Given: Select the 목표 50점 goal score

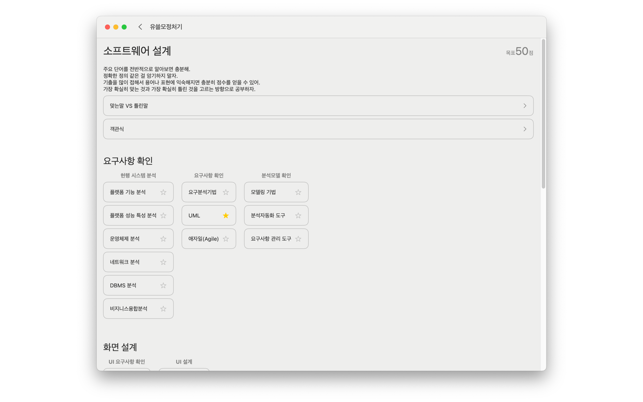Looking at the screenshot, I should pos(519,52).
